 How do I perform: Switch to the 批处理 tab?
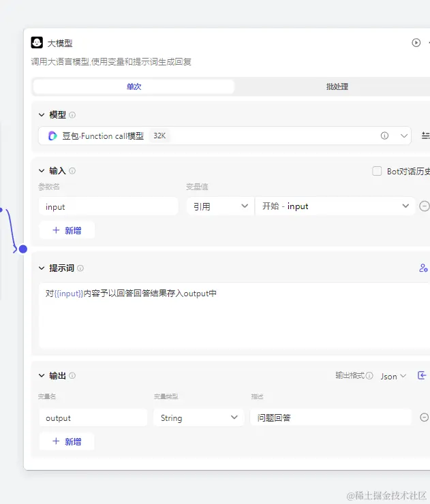click(x=337, y=86)
